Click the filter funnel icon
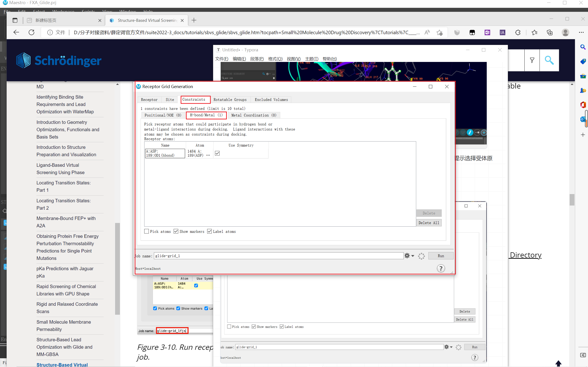The image size is (588, 367). tap(532, 60)
